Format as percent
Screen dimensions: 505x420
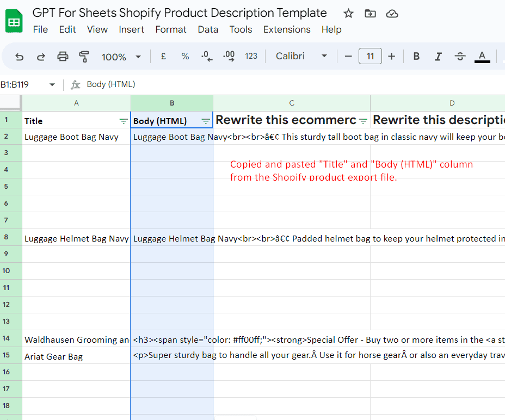[x=185, y=57]
